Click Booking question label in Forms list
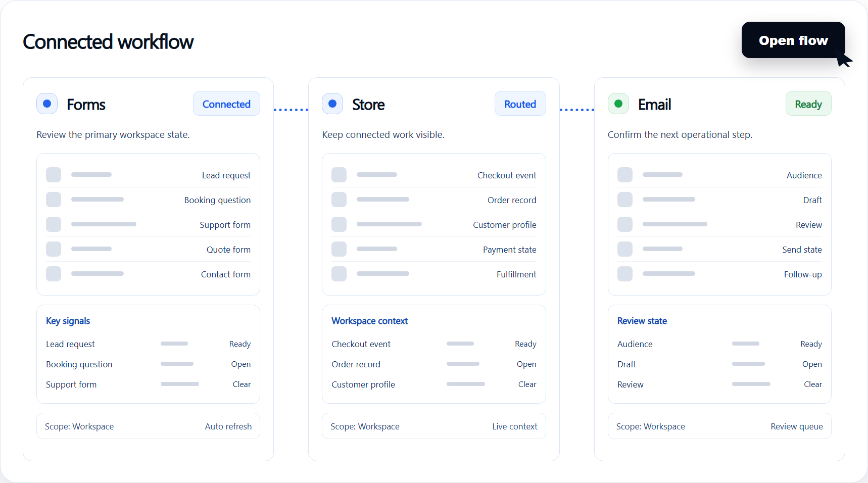Viewport: 868px width, 483px height. click(x=217, y=200)
